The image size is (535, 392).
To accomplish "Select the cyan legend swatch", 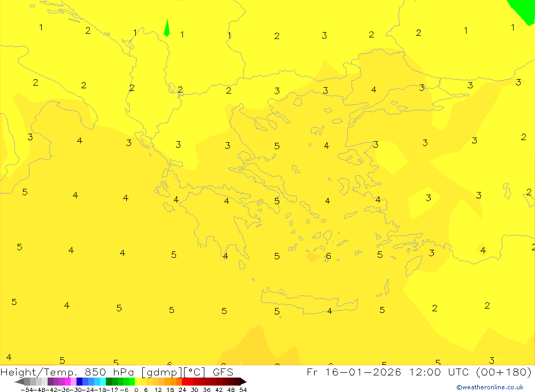I will click(x=103, y=382).
